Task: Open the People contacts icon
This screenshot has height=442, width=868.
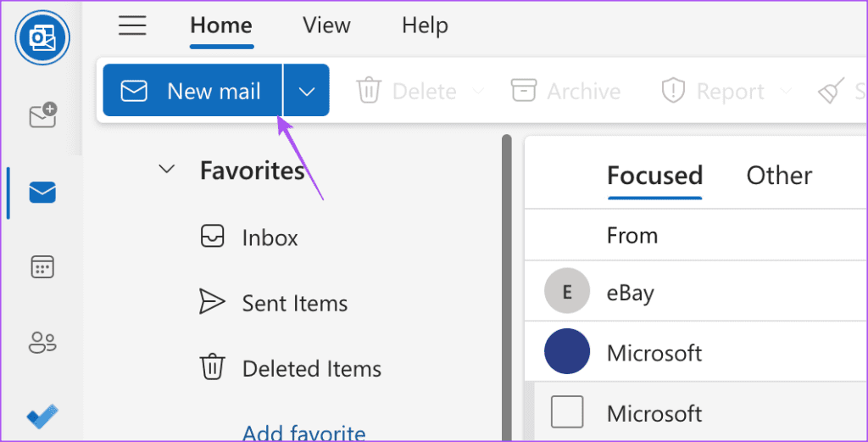Action: point(42,342)
